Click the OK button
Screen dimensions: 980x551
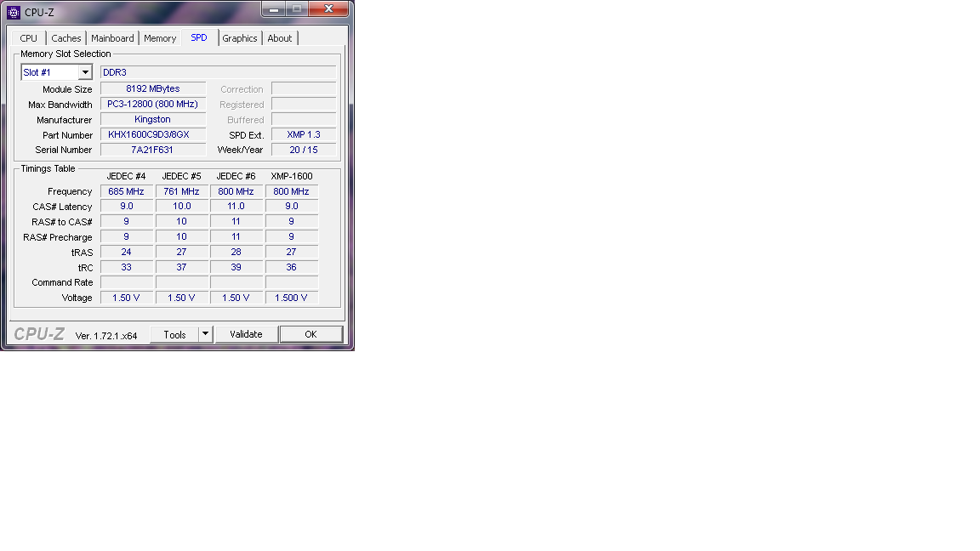click(311, 334)
